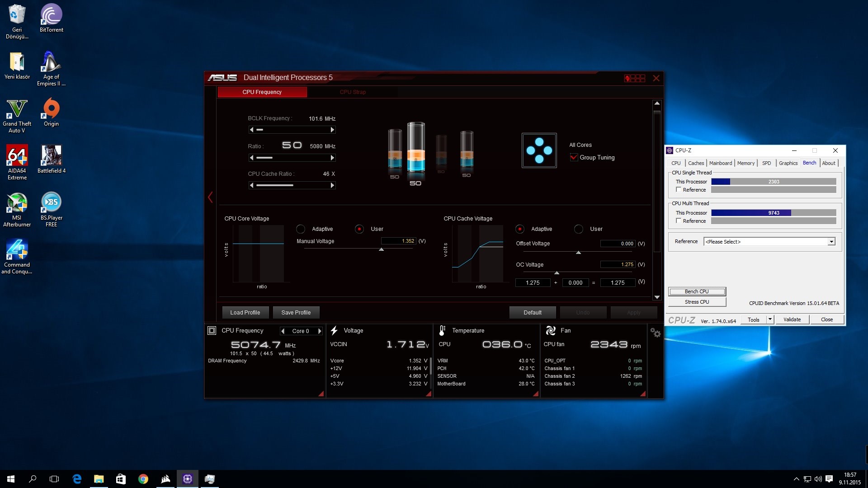The width and height of the screenshot is (868, 488).
Task: Click the Default button
Action: tap(533, 312)
